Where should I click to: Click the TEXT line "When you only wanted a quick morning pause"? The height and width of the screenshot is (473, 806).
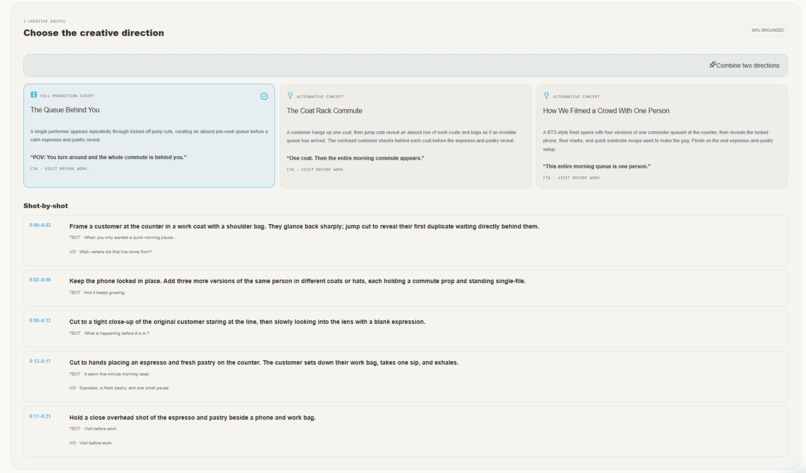(123, 238)
